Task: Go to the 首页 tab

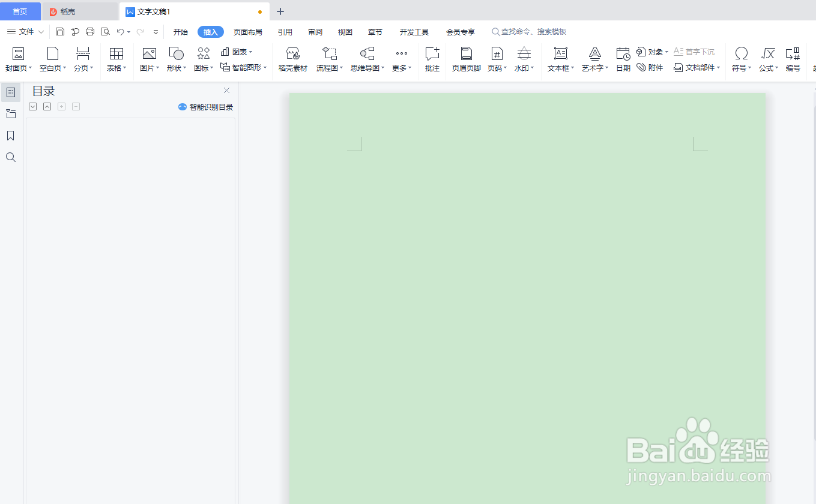Action: (x=20, y=11)
